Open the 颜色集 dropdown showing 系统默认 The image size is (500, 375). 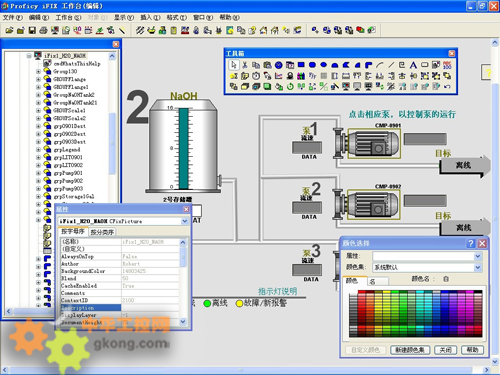tap(478, 267)
